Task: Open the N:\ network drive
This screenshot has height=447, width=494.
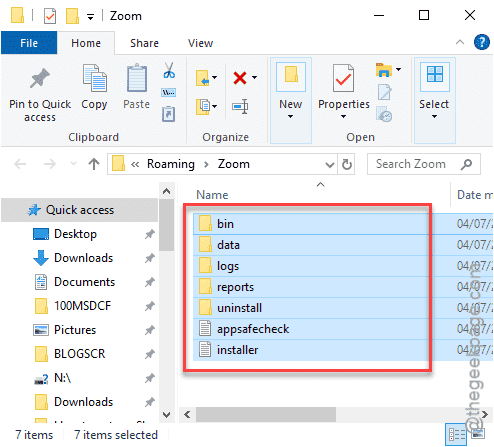Action: point(62,378)
